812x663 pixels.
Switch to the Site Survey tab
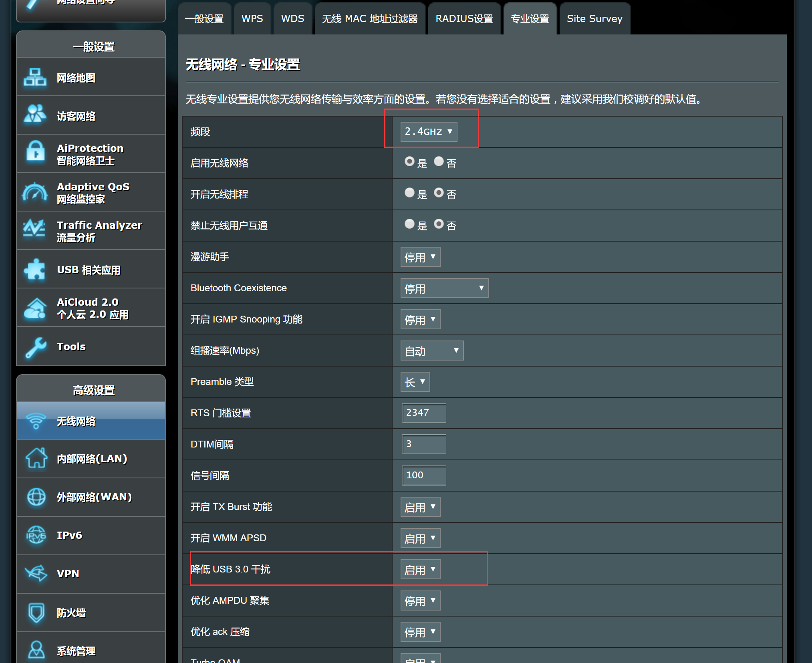click(x=594, y=19)
